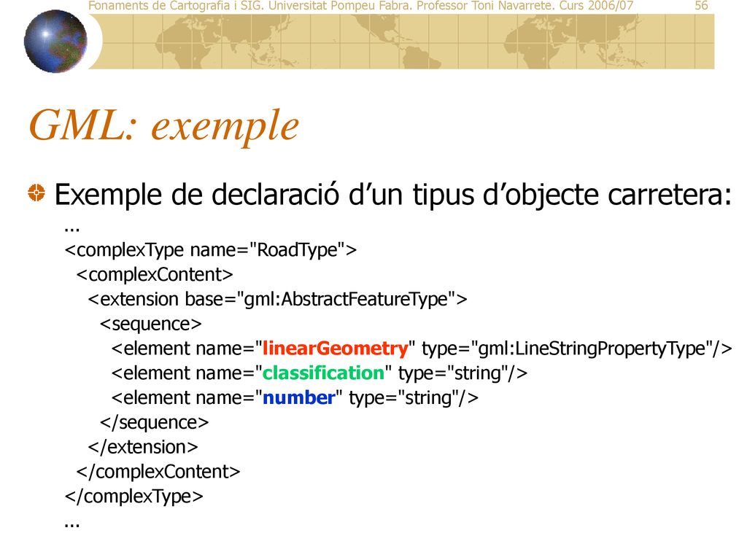Click the line '<complexType name="RoadType">'

pyautogui.click(x=211, y=250)
